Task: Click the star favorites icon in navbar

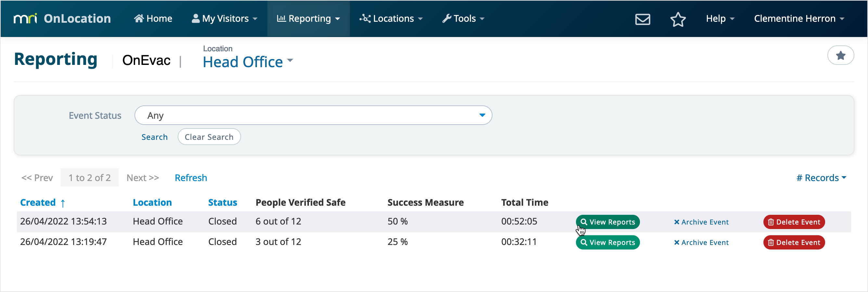Action: click(678, 19)
